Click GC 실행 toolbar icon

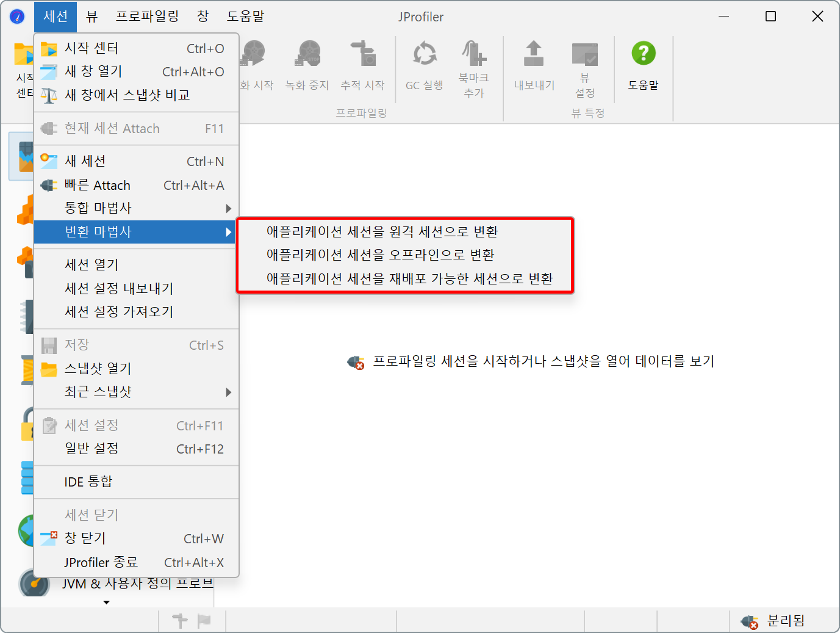425,54
